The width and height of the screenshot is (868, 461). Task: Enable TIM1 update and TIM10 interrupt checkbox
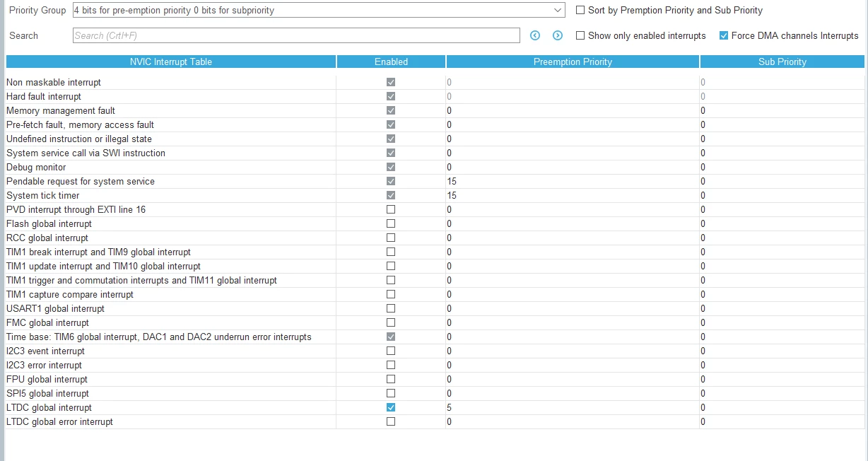(x=391, y=266)
